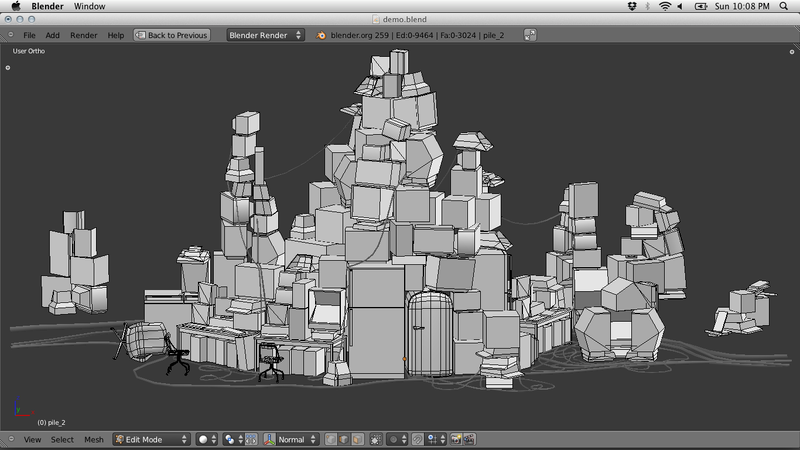
Task: Enable face select mode
Action: coord(358,439)
